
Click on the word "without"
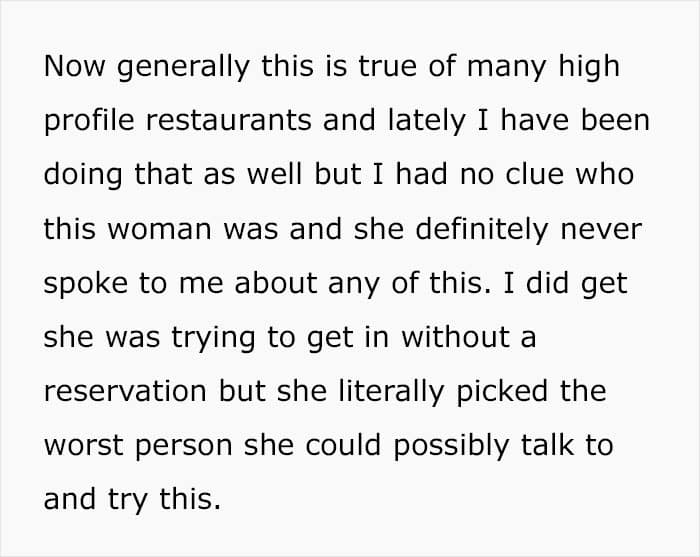[x=455, y=337]
